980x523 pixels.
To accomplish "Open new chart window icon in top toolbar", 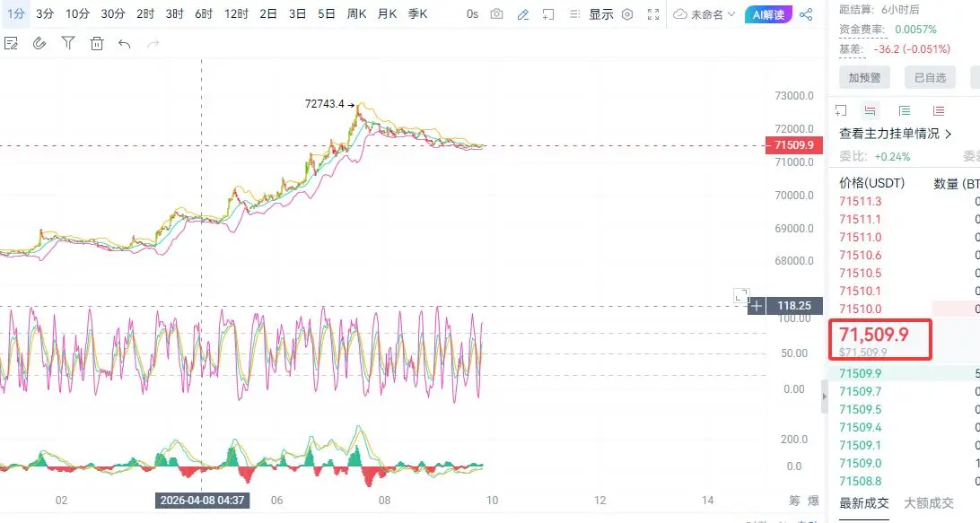I will [x=548, y=14].
